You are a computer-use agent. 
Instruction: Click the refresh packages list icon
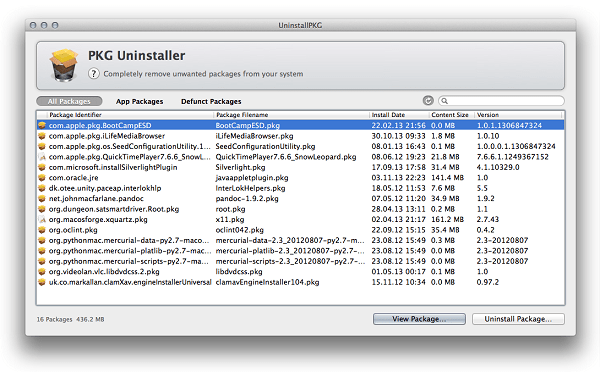(428, 101)
